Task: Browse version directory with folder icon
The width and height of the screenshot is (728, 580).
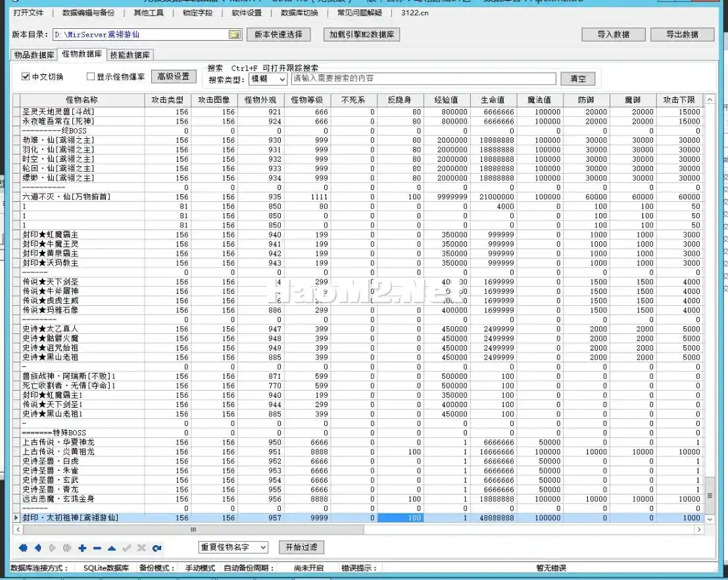Action: pyautogui.click(x=235, y=34)
